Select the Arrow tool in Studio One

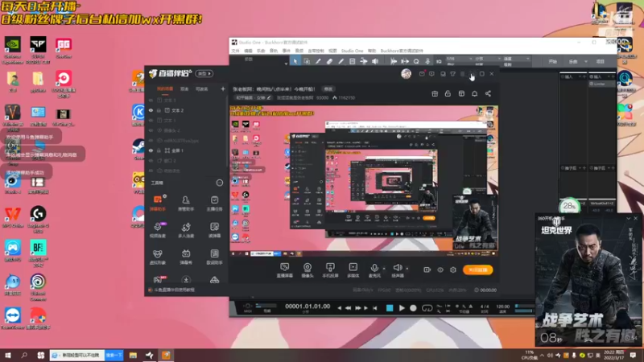click(295, 62)
